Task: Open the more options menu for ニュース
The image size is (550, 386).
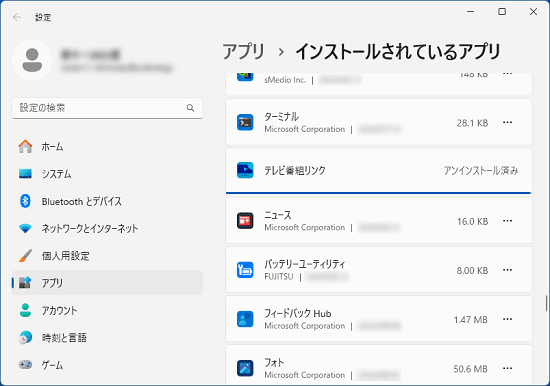Action: click(508, 221)
